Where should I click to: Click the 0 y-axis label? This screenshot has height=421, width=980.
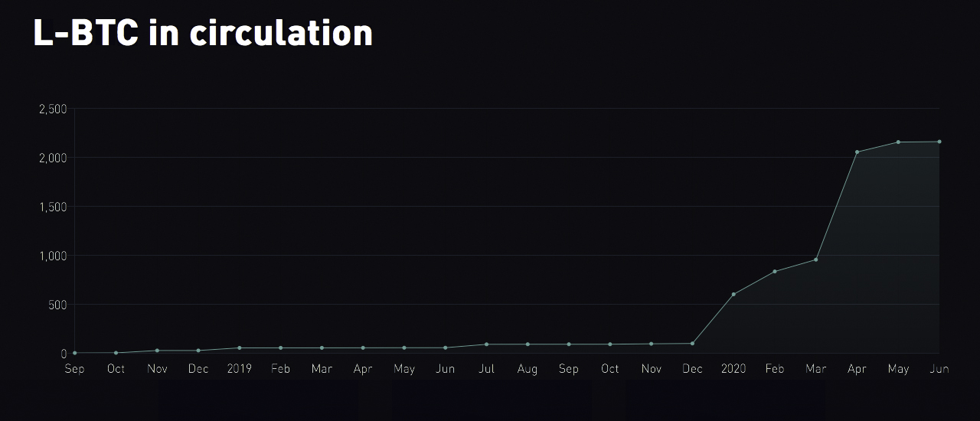click(64, 354)
